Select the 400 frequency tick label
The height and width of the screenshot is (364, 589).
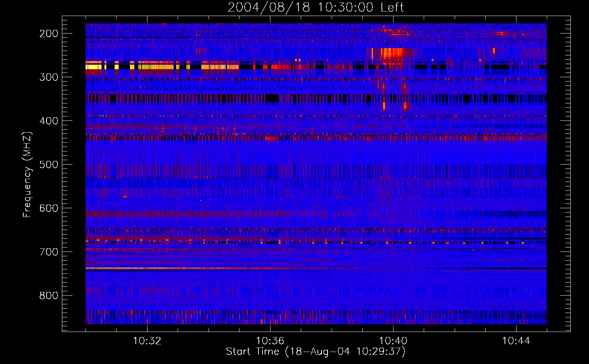click(x=49, y=121)
